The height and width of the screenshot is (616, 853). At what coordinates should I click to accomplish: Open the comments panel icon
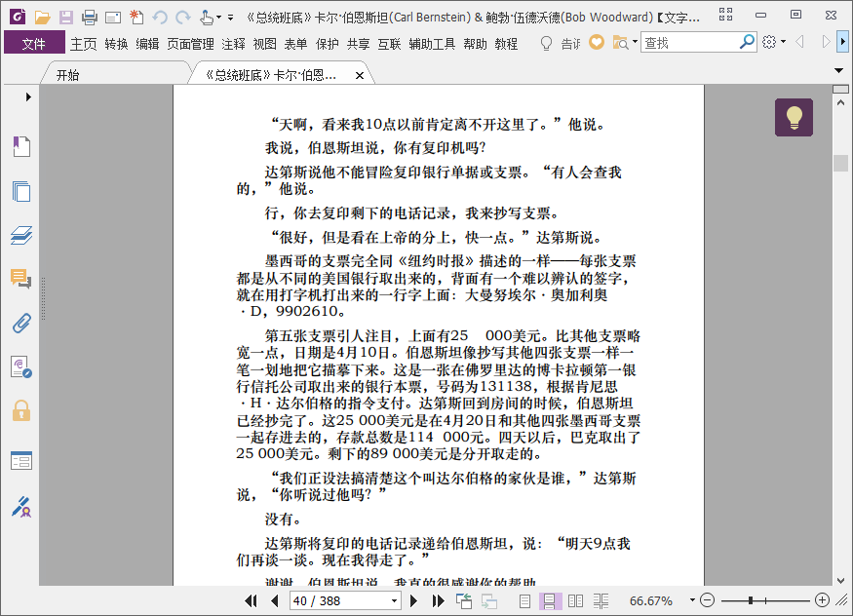(21, 279)
